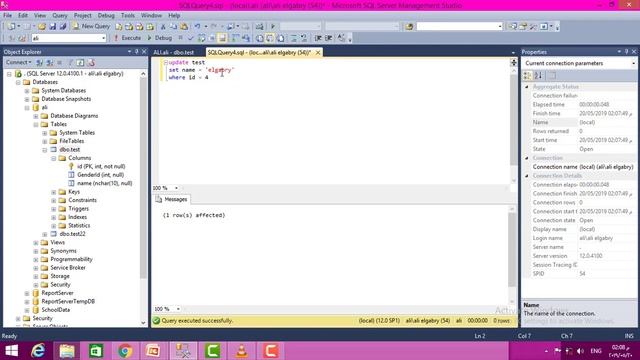
Task: Open the File menu
Action: click(7, 15)
